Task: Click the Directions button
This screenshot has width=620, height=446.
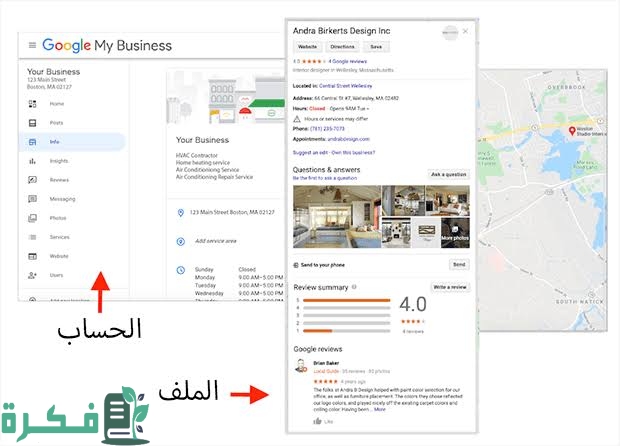Action: point(342,47)
